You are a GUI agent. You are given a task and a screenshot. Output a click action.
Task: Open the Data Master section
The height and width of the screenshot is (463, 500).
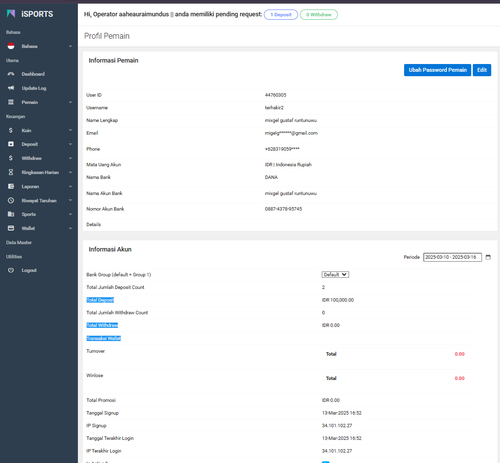[19, 242]
